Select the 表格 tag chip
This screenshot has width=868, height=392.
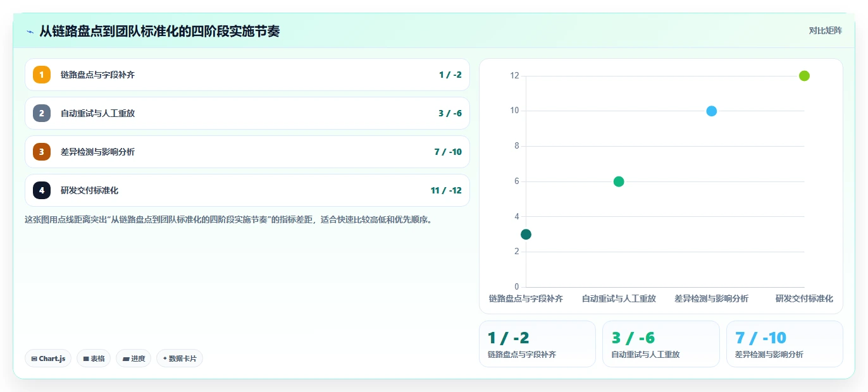[x=94, y=358]
